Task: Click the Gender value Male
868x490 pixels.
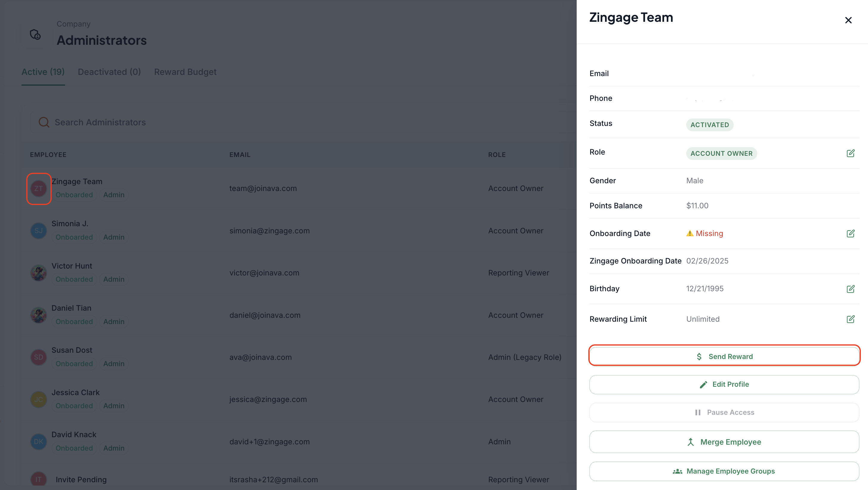Action: [x=695, y=181]
